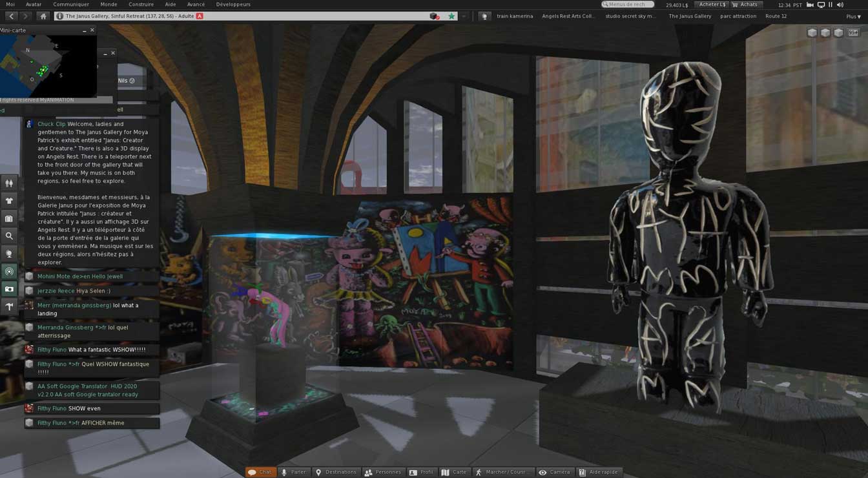Click the Acheter L$ button

click(712, 5)
